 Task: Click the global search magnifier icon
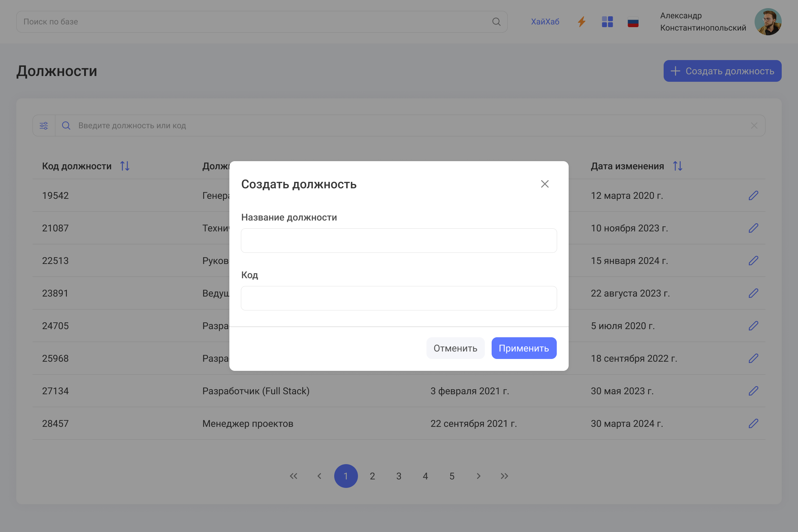pos(496,22)
